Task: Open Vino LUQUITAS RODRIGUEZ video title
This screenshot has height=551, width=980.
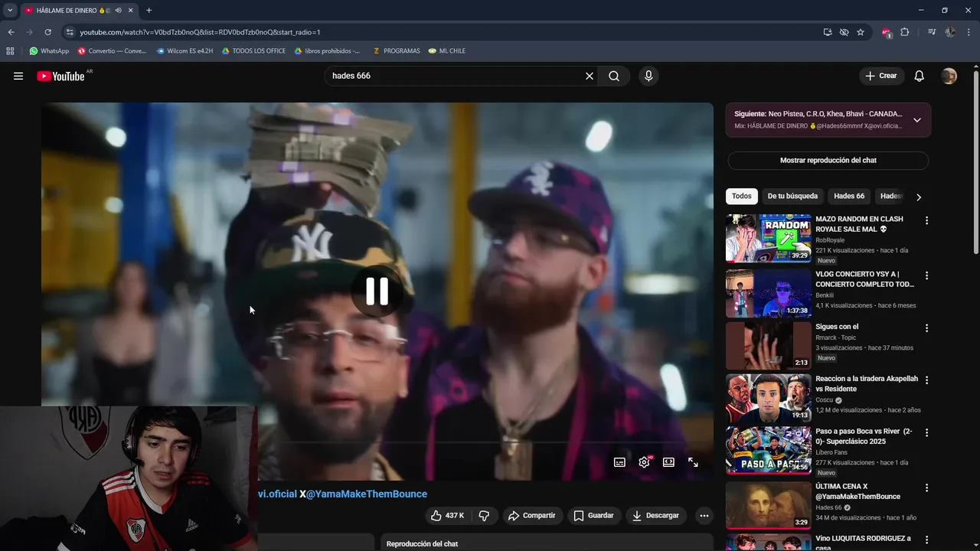Action: coord(863,543)
